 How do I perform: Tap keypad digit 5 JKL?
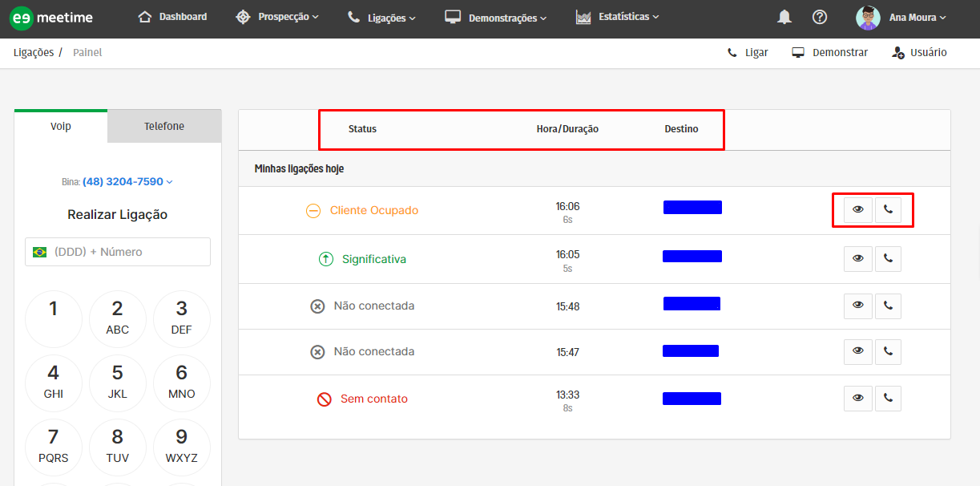(118, 383)
